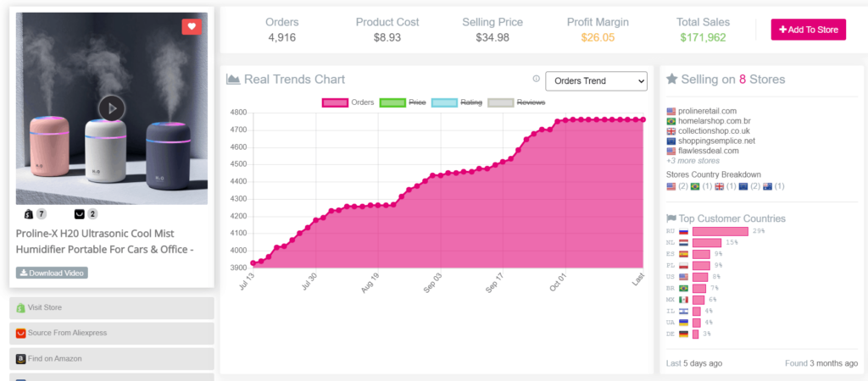Click the heart favorite icon on product image

point(192,27)
